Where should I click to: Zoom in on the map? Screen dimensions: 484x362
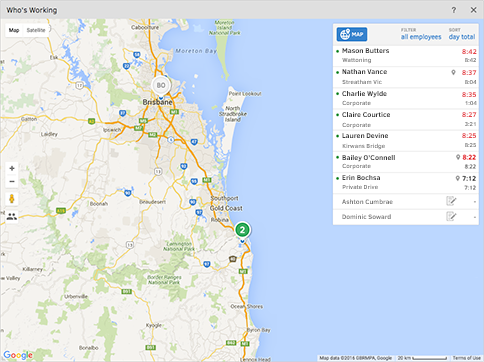(x=12, y=168)
